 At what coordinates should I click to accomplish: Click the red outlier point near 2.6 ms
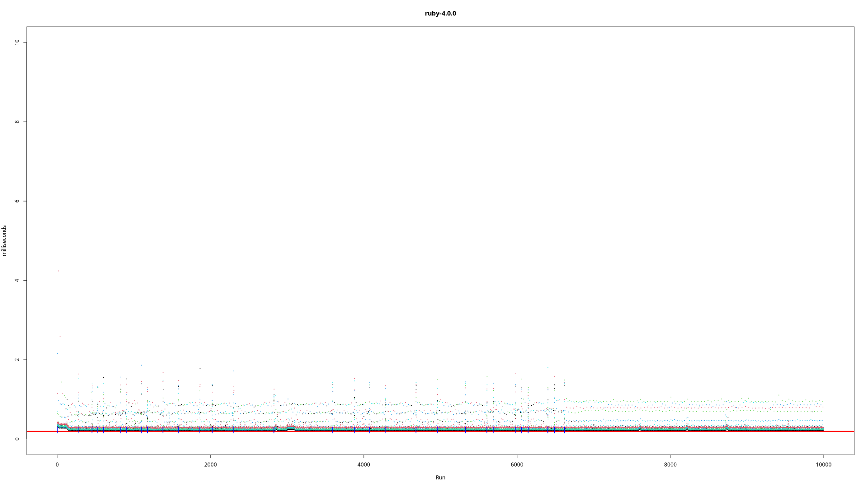point(60,336)
